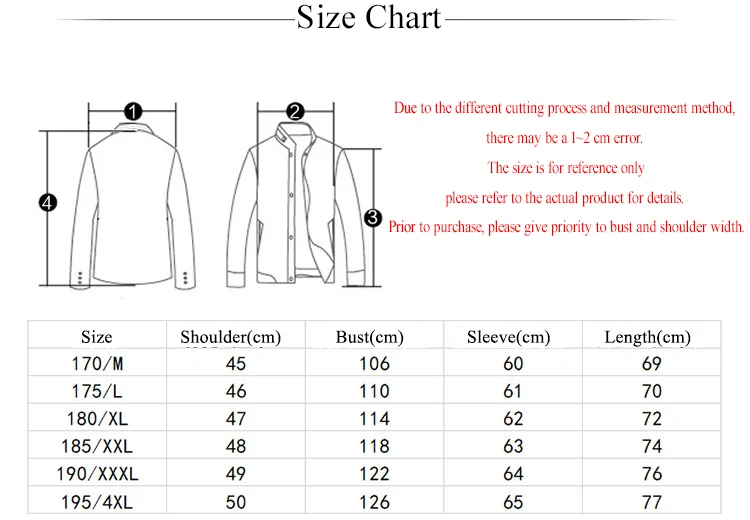This screenshot has width=750, height=520.
Task: Select the 195/4XL size row
Action: tap(374, 500)
